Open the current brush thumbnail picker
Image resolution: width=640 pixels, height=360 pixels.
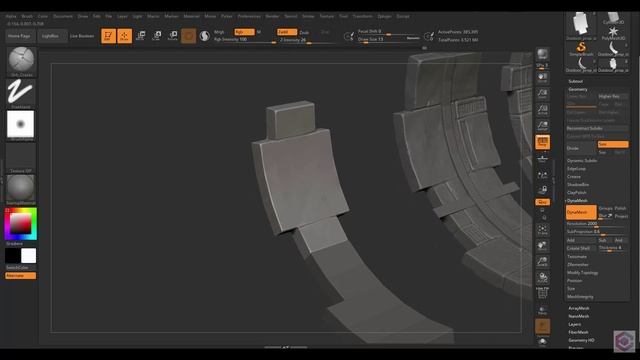point(21,62)
